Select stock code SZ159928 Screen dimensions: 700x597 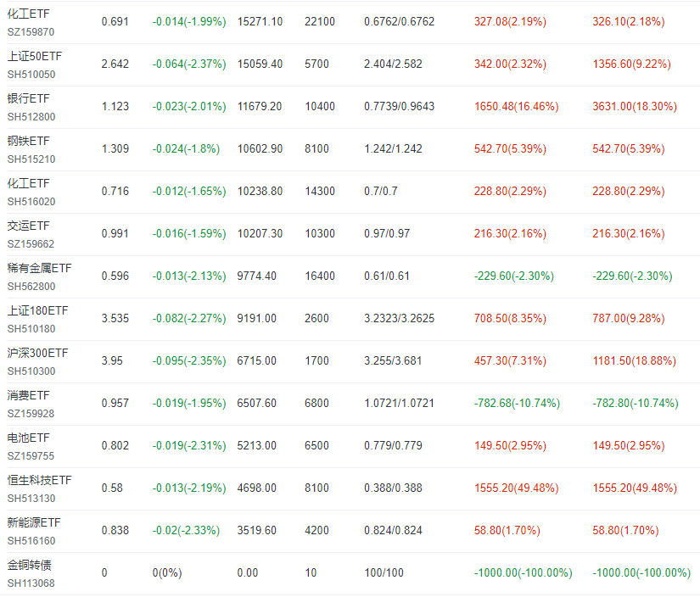click(x=31, y=414)
